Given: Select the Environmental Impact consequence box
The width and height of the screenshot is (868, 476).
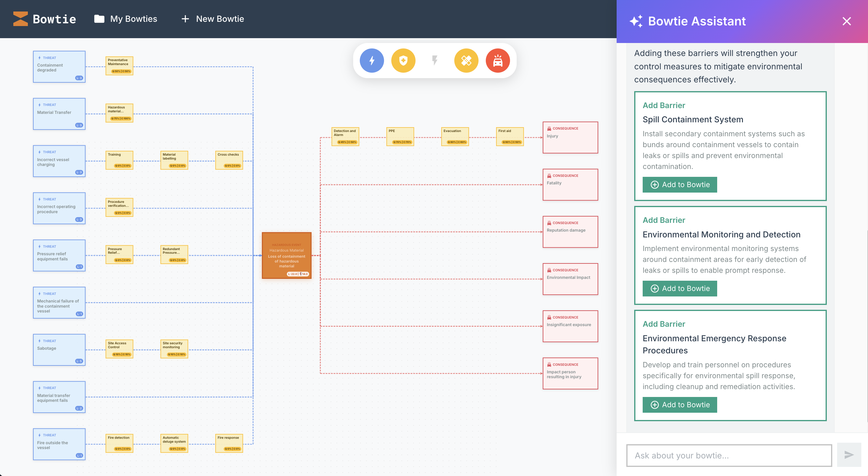Looking at the screenshot, I should pos(570,279).
